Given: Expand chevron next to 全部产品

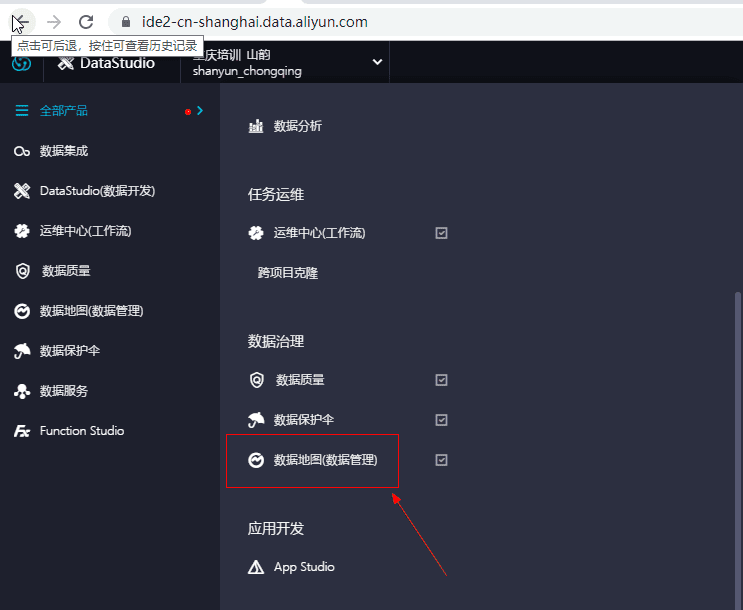Looking at the screenshot, I should coord(200,111).
